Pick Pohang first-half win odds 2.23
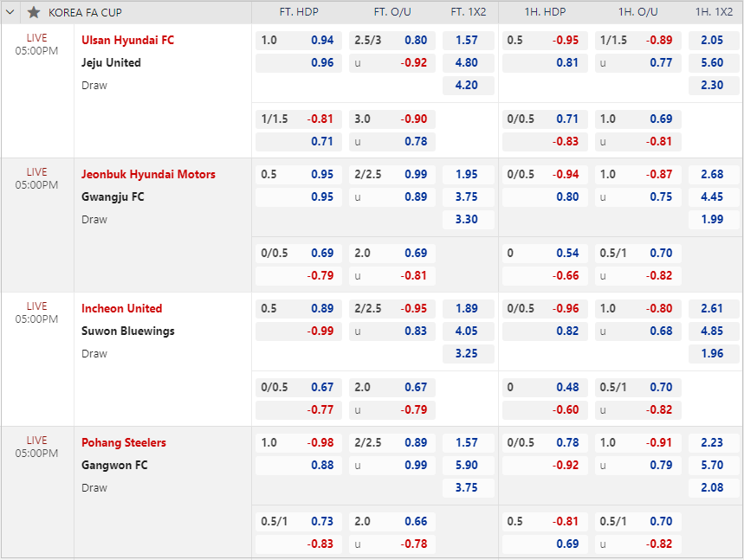The width and height of the screenshot is (744, 560). click(x=714, y=443)
